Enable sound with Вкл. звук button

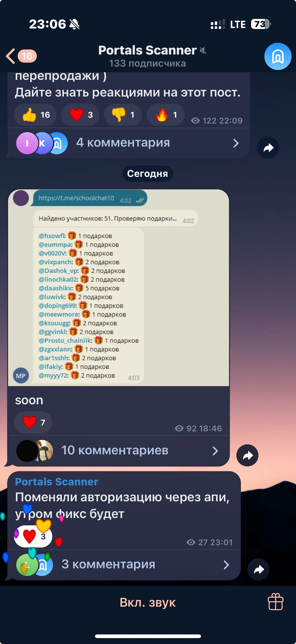click(147, 602)
